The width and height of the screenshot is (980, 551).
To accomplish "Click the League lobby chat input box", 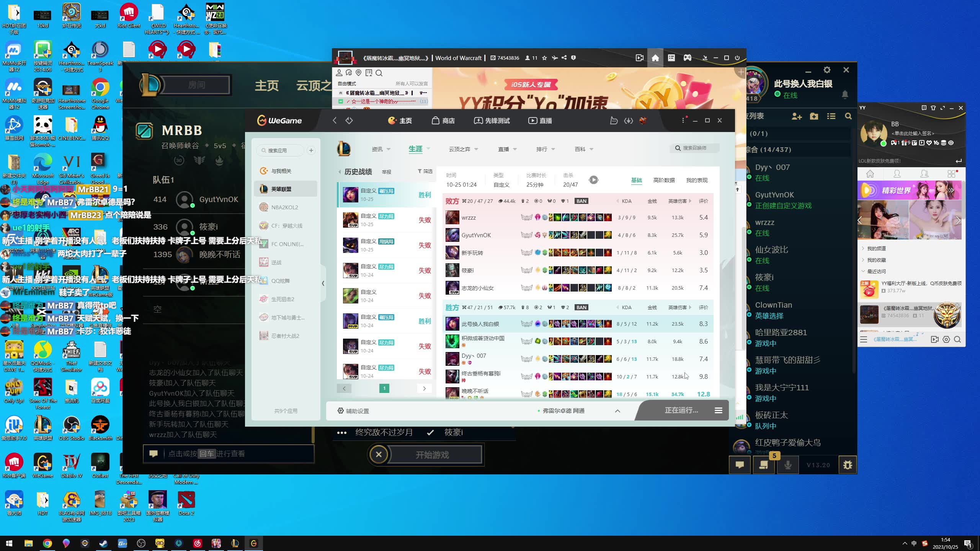I will click(x=229, y=454).
